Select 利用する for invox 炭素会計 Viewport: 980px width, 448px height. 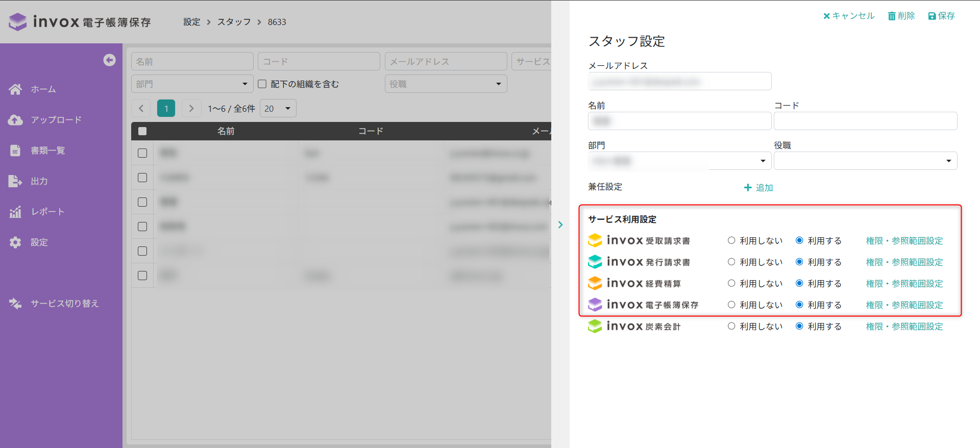pos(799,326)
